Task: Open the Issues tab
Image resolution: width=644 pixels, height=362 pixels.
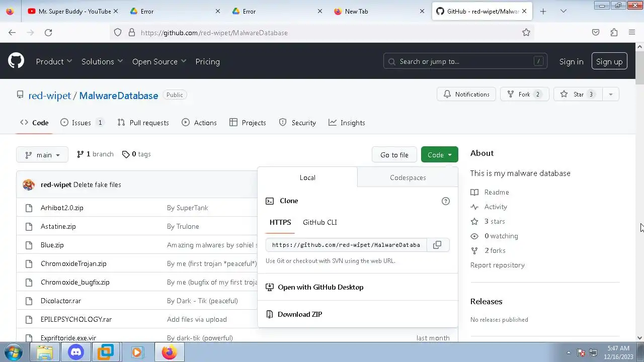Action: [x=82, y=123]
